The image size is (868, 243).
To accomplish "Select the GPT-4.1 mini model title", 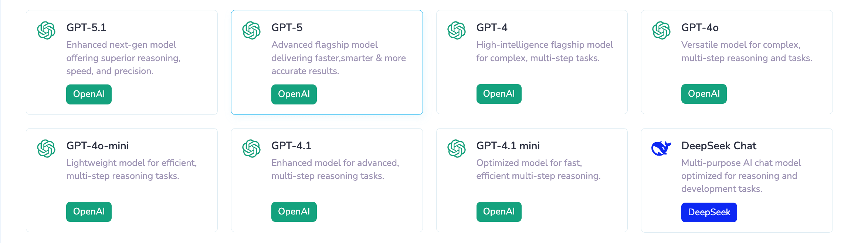I will pyautogui.click(x=508, y=146).
